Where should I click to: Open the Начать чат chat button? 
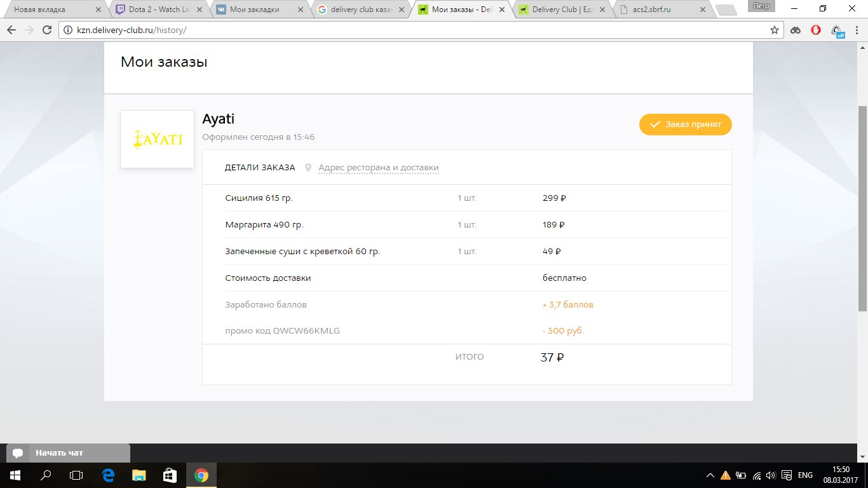tap(68, 453)
